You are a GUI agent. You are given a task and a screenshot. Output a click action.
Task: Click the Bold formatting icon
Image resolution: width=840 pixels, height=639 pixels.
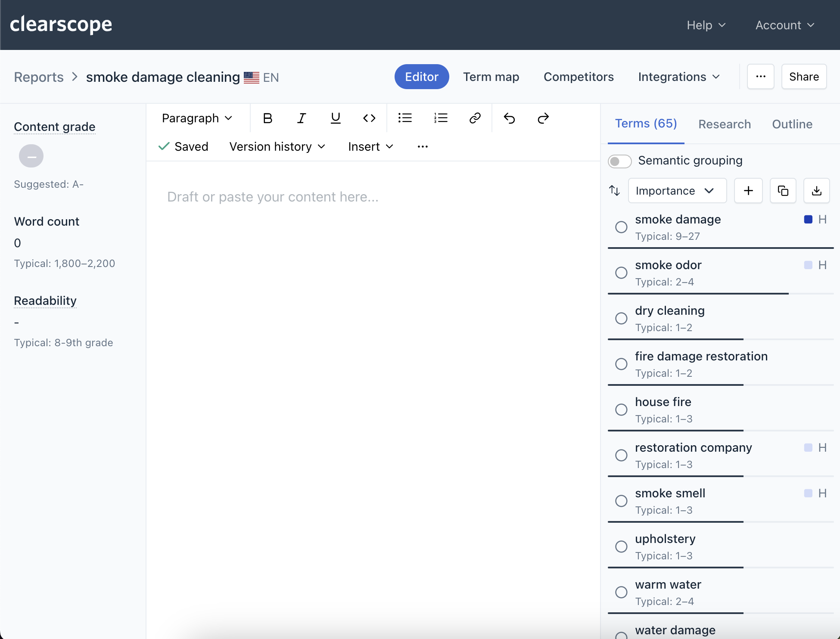tap(268, 118)
